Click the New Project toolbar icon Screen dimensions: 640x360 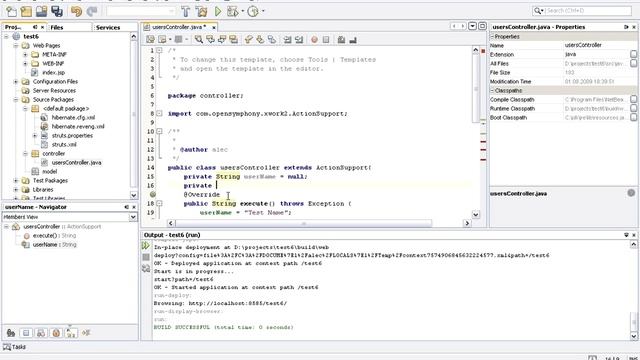pyautogui.click(x=26, y=11)
